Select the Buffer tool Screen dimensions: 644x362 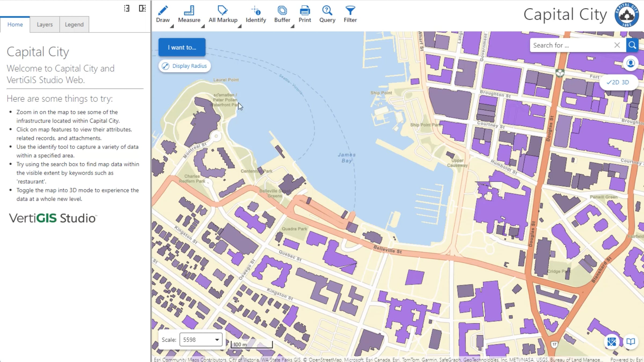(x=282, y=14)
